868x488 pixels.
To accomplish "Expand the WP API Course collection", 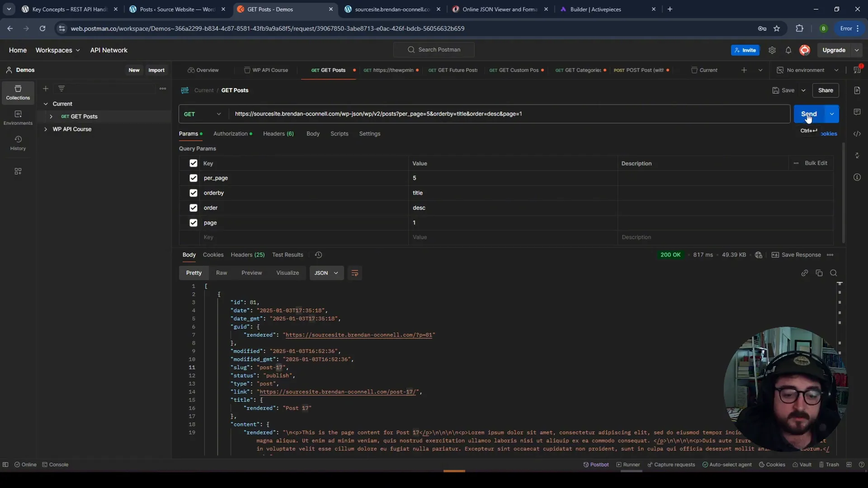I will [46, 129].
